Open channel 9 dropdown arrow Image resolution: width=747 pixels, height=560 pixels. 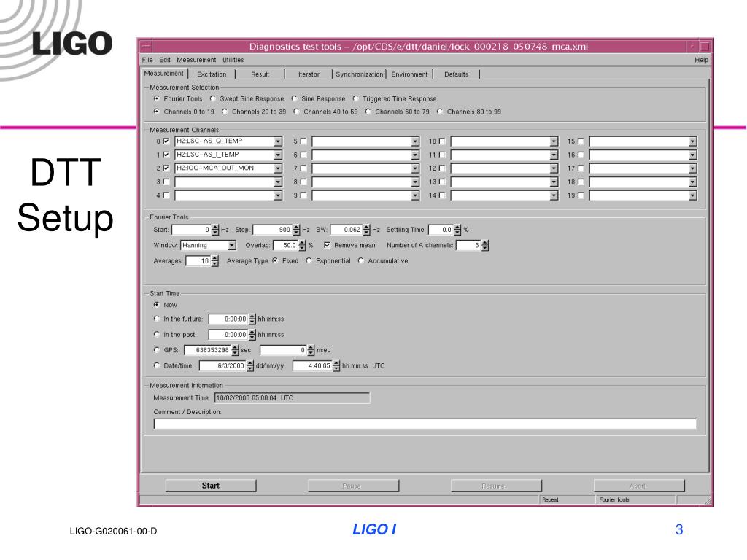[415, 195]
